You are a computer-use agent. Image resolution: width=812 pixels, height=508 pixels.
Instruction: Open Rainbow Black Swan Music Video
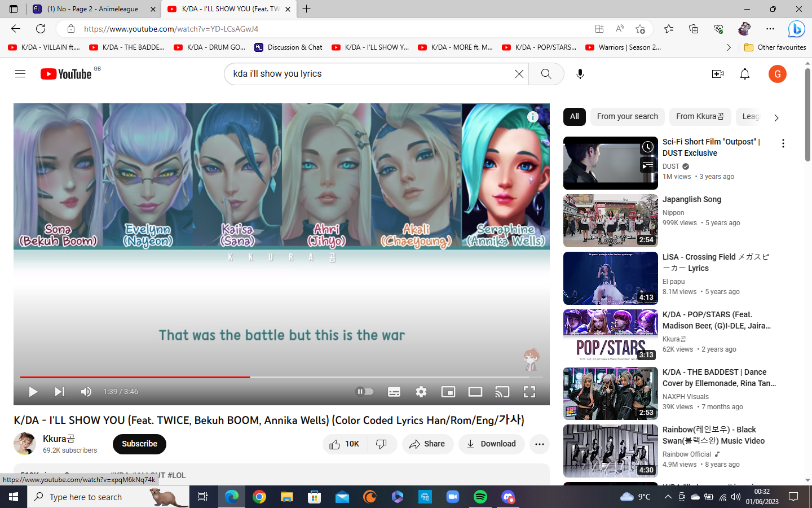pyautogui.click(x=713, y=435)
